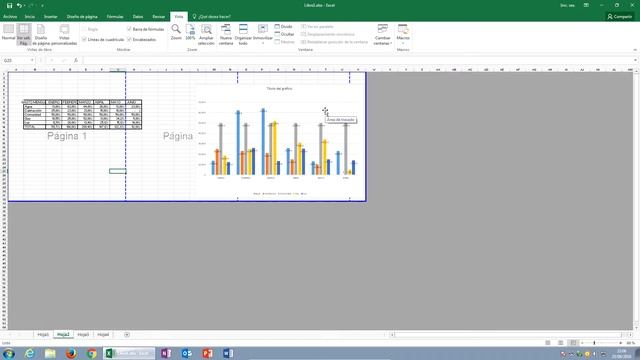
Task: Open the Undo history dropdown arrow
Action: (x=24, y=6)
